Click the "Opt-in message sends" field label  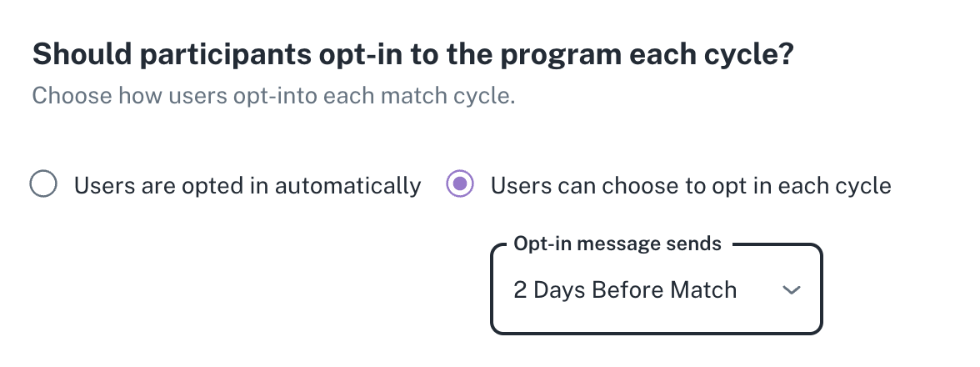pyautogui.click(x=617, y=244)
